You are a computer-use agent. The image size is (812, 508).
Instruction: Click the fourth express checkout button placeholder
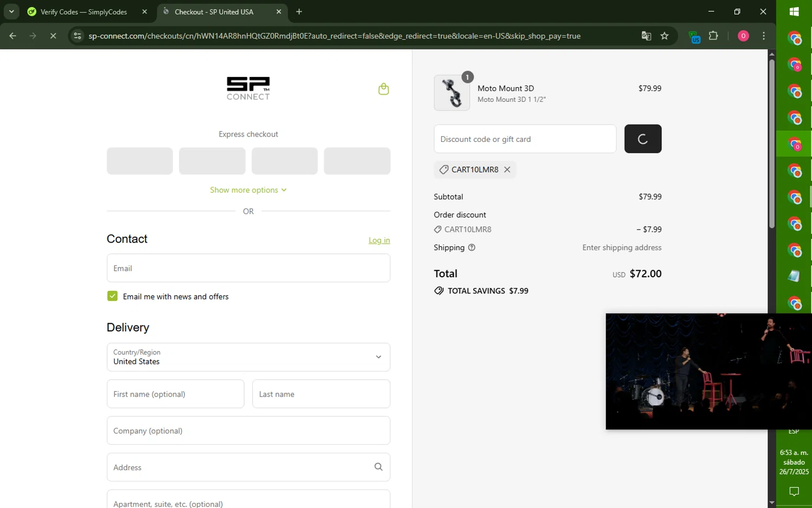[x=357, y=161]
